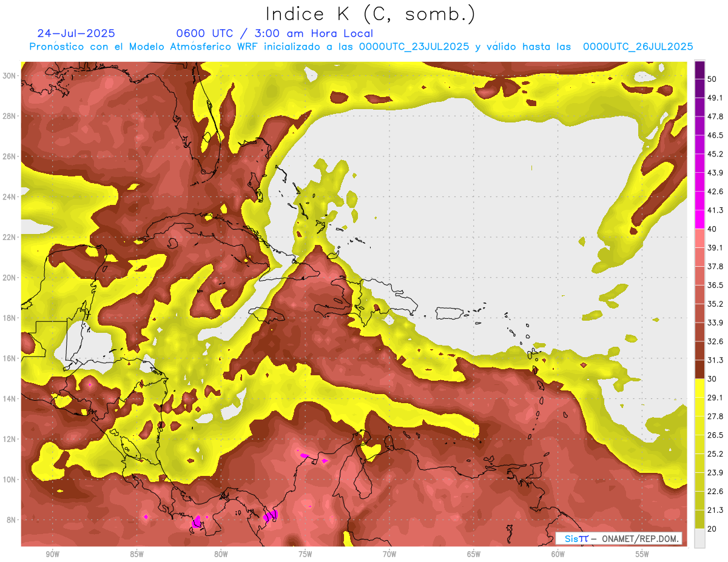Click the colorbar value 32.6

(x=715, y=341)
